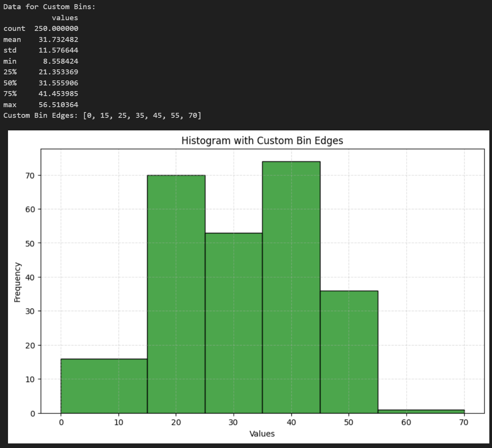Viewport: 492px width, 448px height.
Task: Select the mean value 31.732482 text
Action: pyautogui.click(x=58, y=39)
